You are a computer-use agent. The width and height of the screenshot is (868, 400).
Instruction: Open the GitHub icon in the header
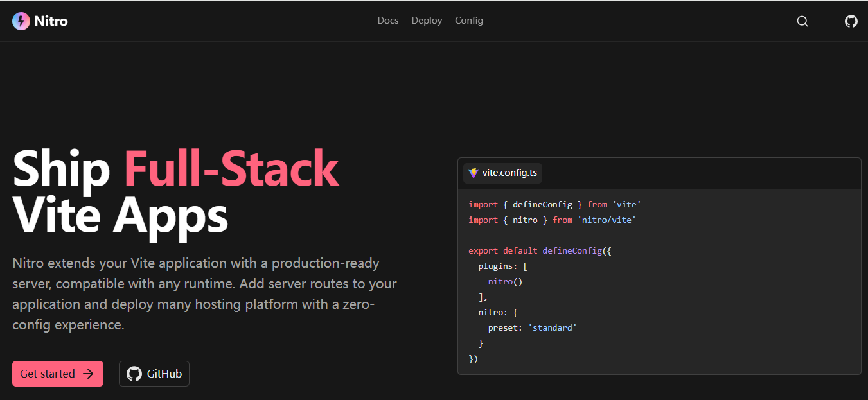(851, 21)
